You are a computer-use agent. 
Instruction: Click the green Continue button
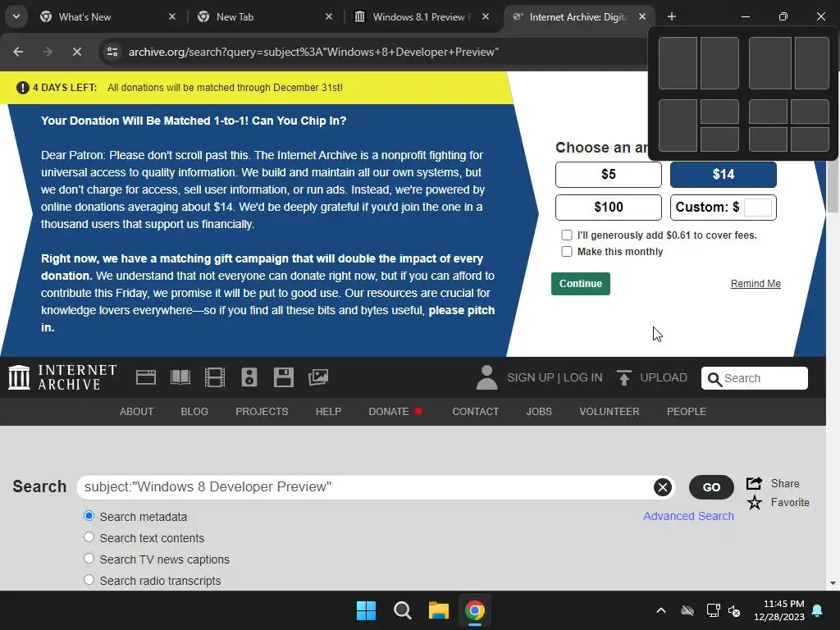pos(581,284)
